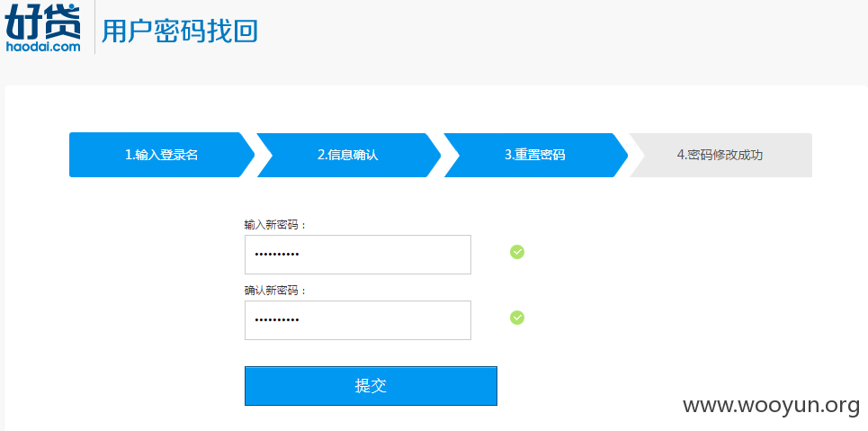
Task: Select the 3.重置密码 step
Action: [535, 155]
